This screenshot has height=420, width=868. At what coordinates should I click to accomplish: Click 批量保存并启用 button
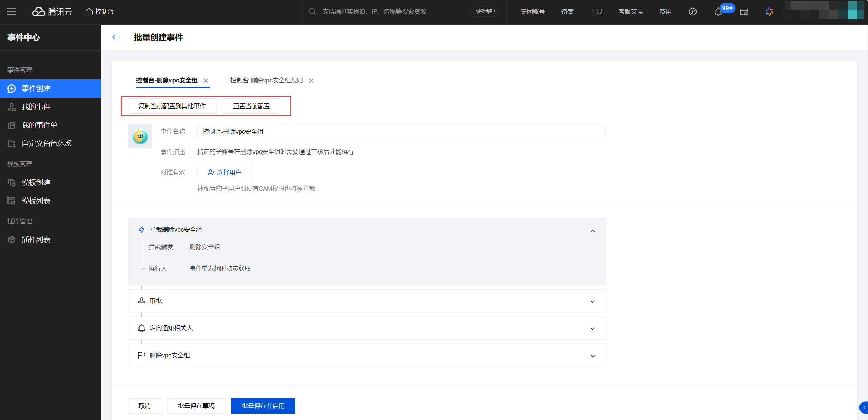click(263, 406)
